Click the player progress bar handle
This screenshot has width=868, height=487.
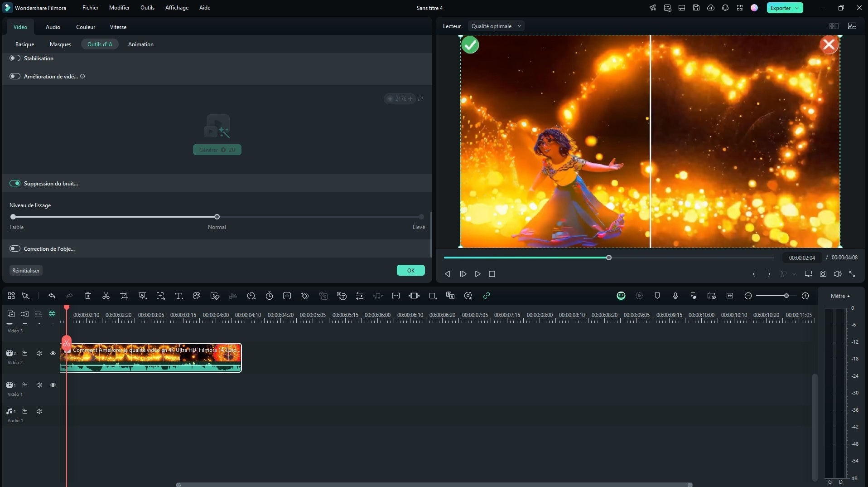[x=609, y=258]
